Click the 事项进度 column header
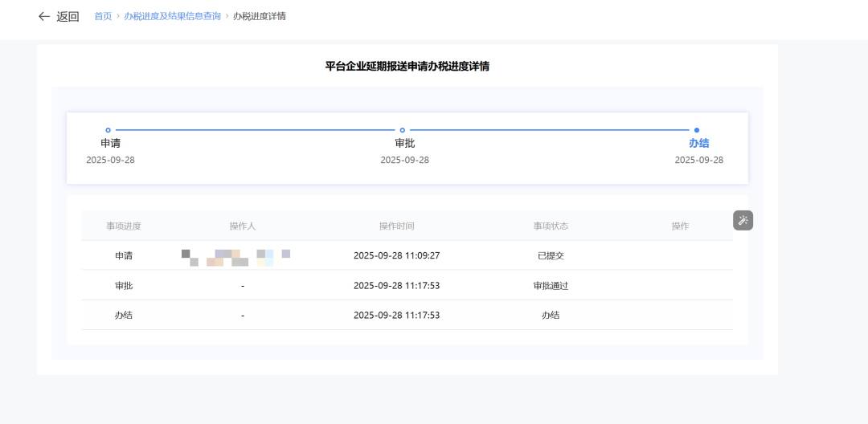The width and height of the screenshot is (868, 424). coord(124,226)
